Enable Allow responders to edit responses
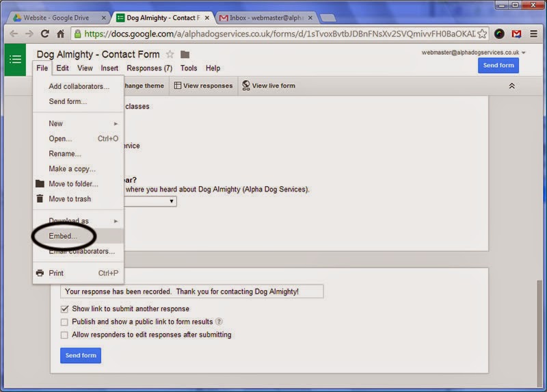Image resolution: width=547 pixels, height=392 pixels. click(x=64, y=335)
